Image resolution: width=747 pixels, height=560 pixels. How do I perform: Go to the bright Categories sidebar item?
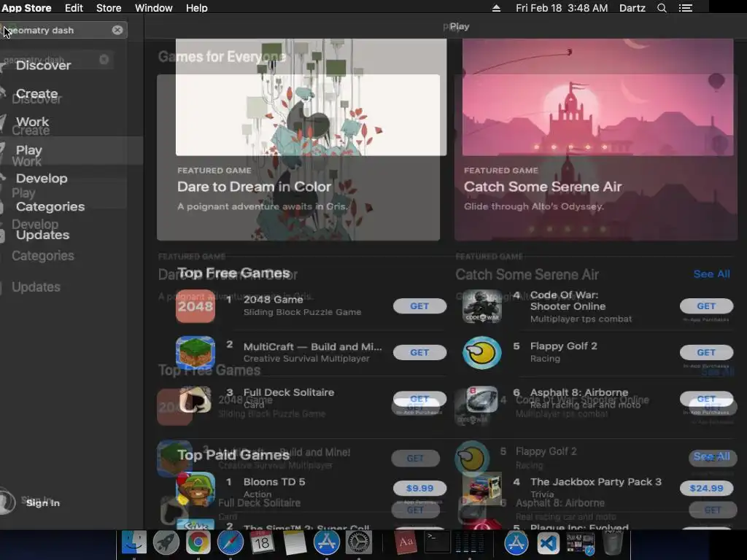coord(50,206)
